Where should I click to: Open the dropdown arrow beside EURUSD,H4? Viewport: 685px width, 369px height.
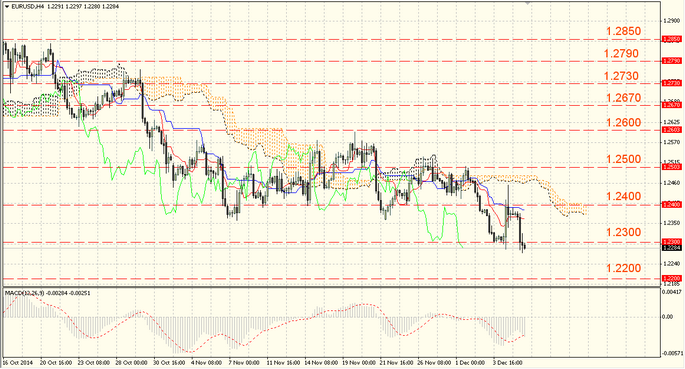click(x=7, y=7)
